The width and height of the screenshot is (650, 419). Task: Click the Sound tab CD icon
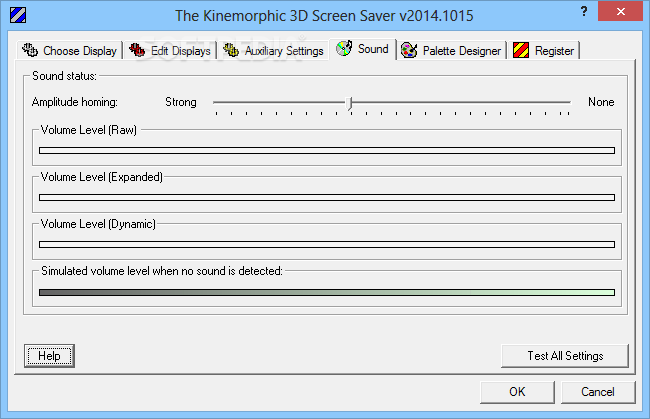click(344, 48)
